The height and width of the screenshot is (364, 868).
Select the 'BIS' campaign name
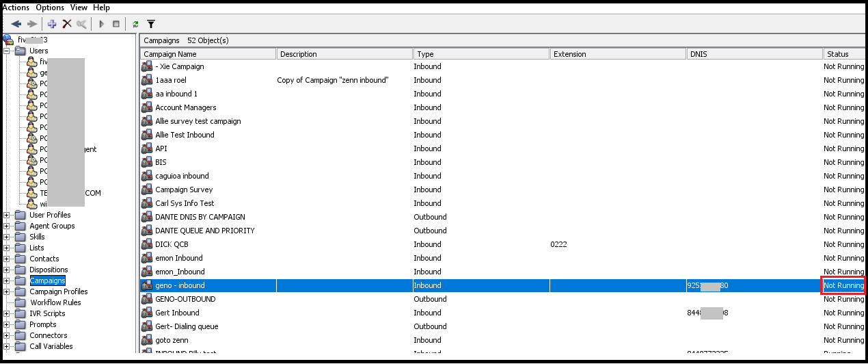point(161,162)
